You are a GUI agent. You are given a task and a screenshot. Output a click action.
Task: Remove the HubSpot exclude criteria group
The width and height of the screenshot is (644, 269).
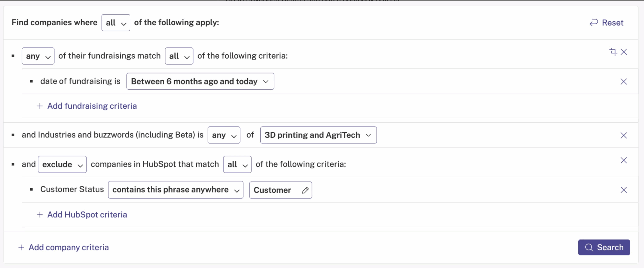pyautogui.click(x=624, y=160)
